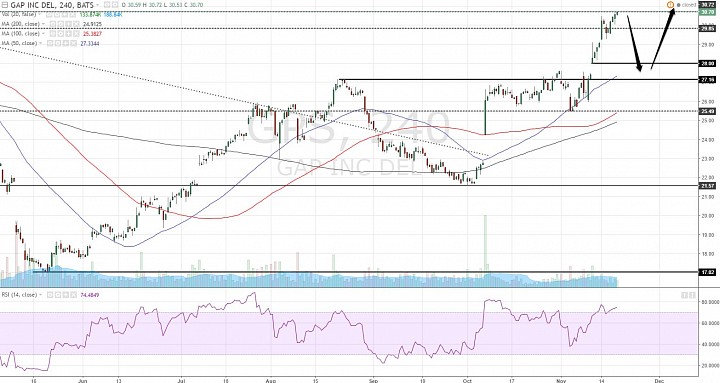Click the Oct label on the time axis
The image size is (720, 383).
click(467, 381)
